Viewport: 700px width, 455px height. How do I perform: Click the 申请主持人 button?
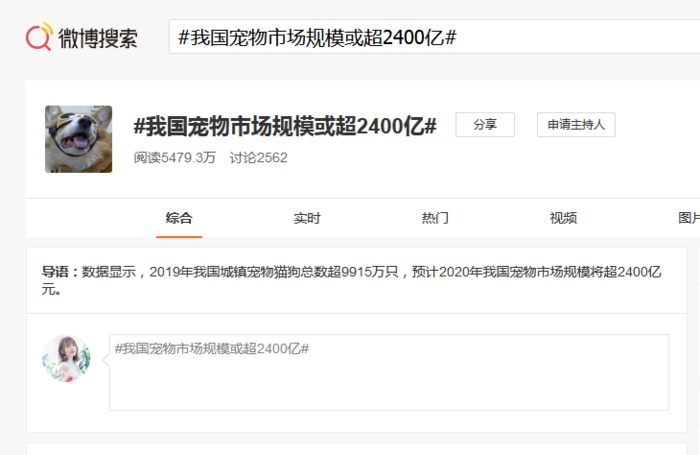[576, 125]
